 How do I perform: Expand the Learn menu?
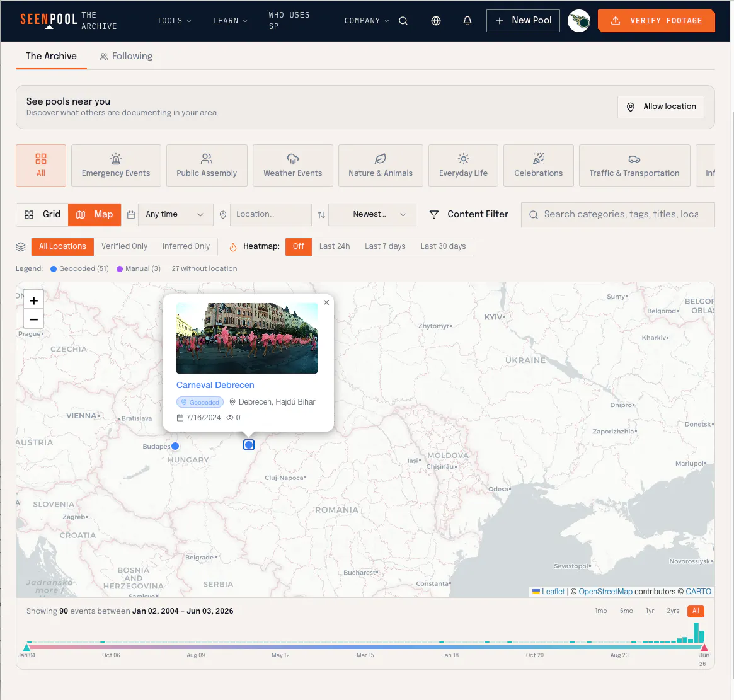231,21
